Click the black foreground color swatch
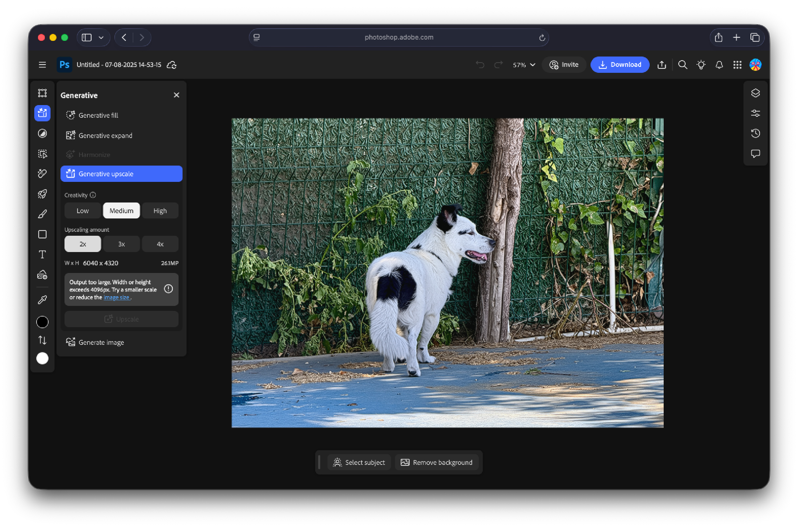 tap(42, 322)
